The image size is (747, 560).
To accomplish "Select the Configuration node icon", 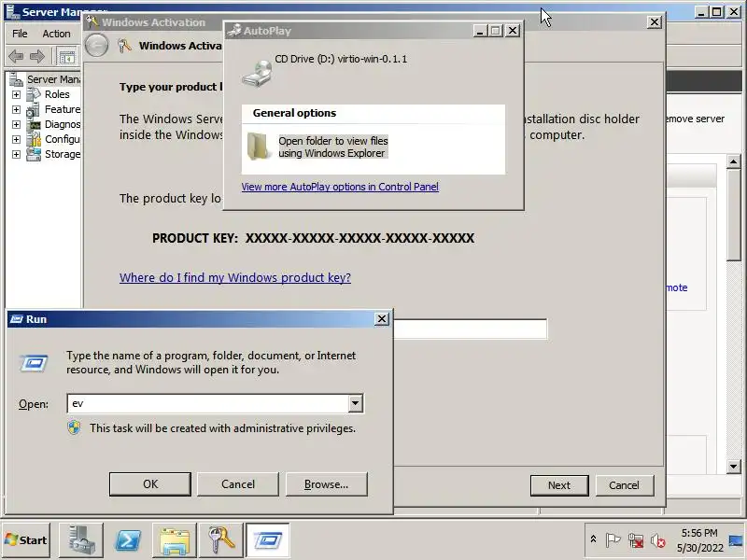I will (x=34, y=139).
